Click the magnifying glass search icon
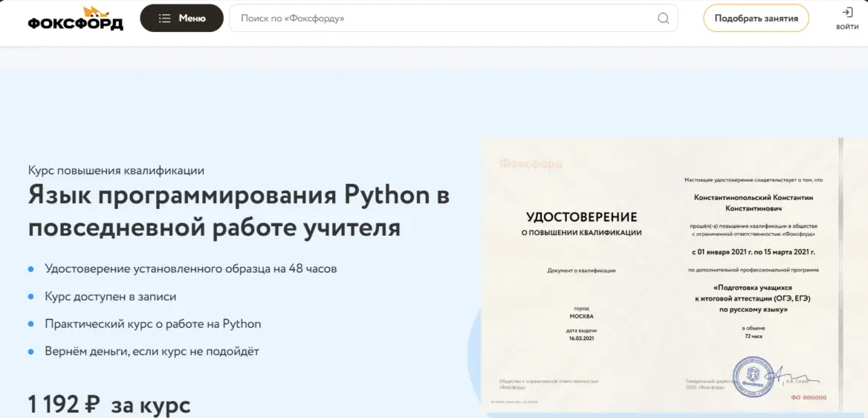Viewport: 868px width, 418px height. [663, 19]
